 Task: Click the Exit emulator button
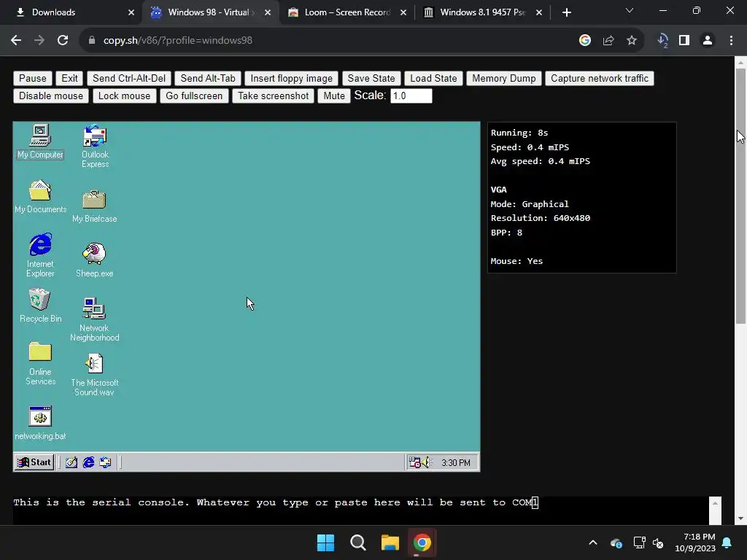[x=69, y=79]
